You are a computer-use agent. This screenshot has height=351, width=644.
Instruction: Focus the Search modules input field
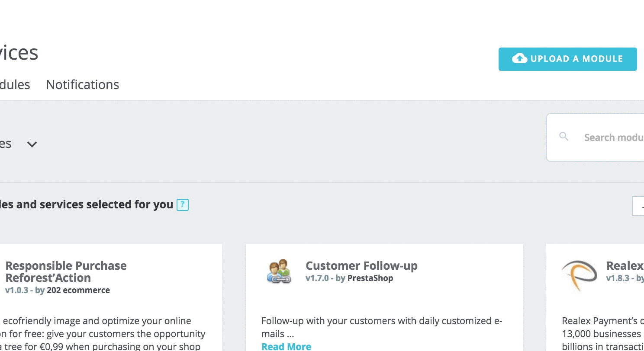pyautogui.click(x=595, y=137)
